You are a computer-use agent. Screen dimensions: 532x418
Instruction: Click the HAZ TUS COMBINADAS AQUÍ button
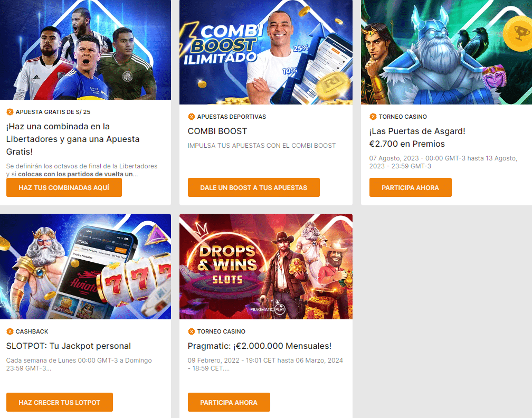coord(64,187)
